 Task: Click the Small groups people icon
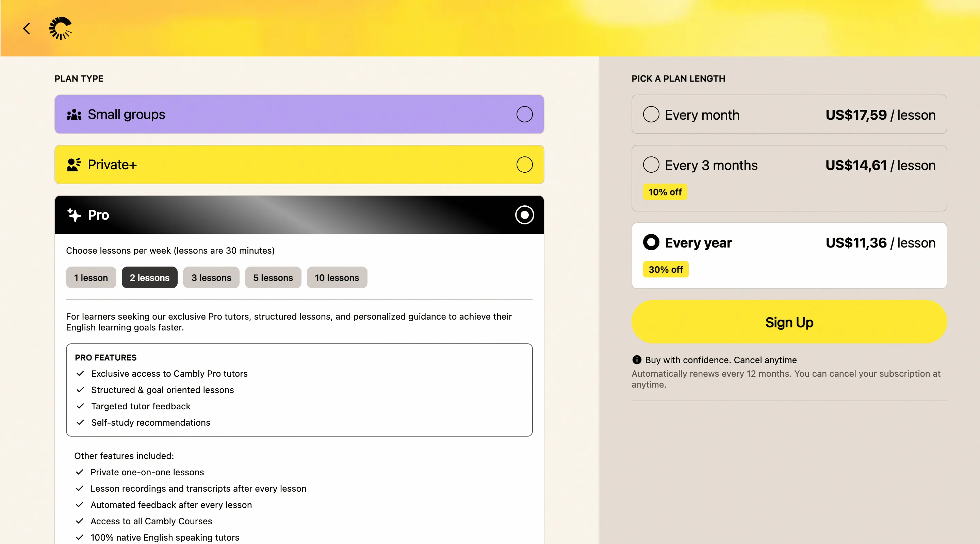[x=74, y=115]
